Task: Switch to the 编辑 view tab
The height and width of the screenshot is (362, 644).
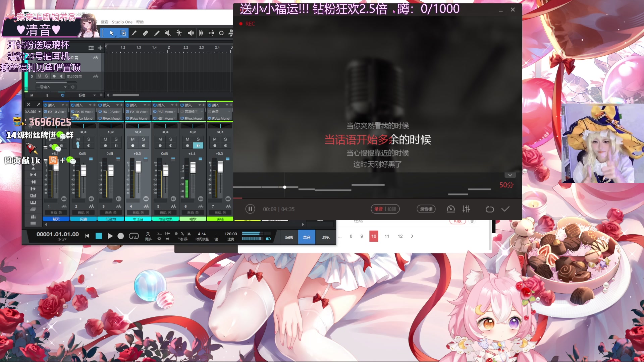Action: pyautogui.click(x=289, y=237)
